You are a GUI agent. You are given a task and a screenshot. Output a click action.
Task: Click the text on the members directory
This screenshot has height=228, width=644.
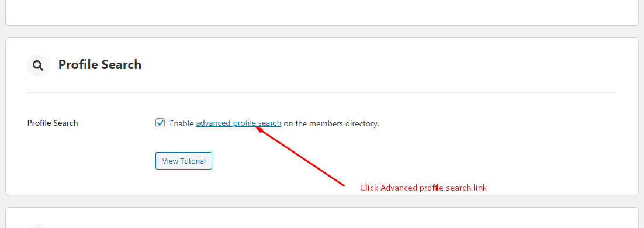click(x=331, y=123)
